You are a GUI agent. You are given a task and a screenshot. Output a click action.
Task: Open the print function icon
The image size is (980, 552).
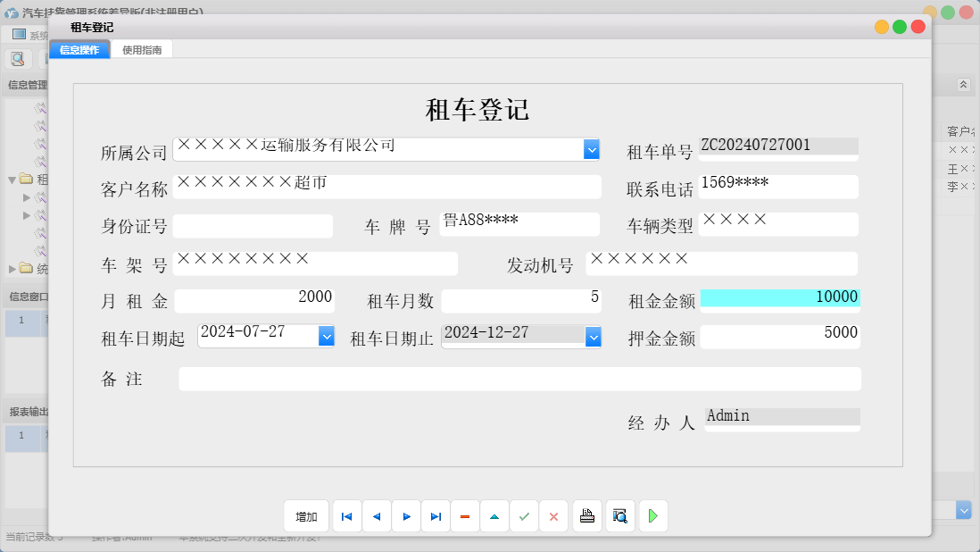point(586,515)
